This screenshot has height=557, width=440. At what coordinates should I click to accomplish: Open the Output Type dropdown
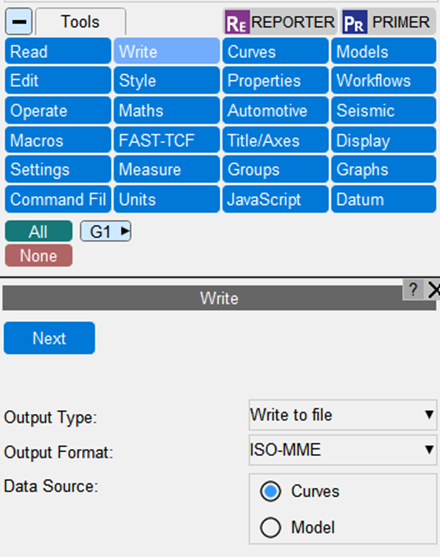[x=343, y=415]
